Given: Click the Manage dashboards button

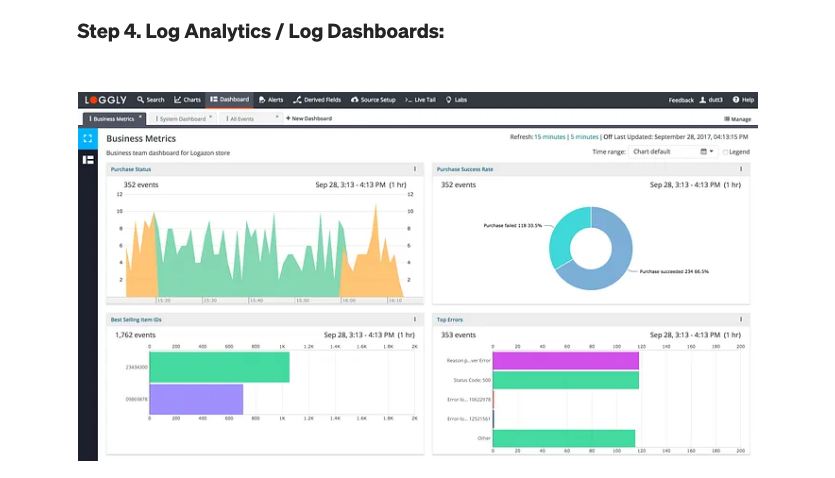Looking at the screenshot, I should click(x=738, y=118).
